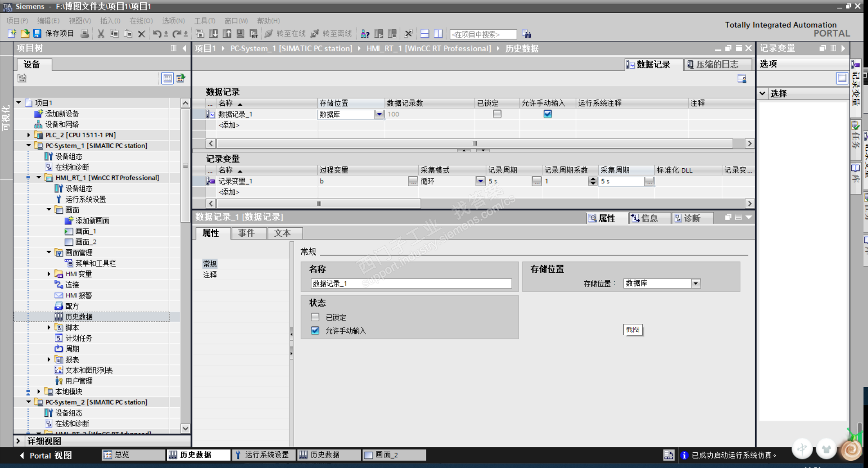868x468 pixels.
Task: Click the download to device icon
Action: (214, 34)
